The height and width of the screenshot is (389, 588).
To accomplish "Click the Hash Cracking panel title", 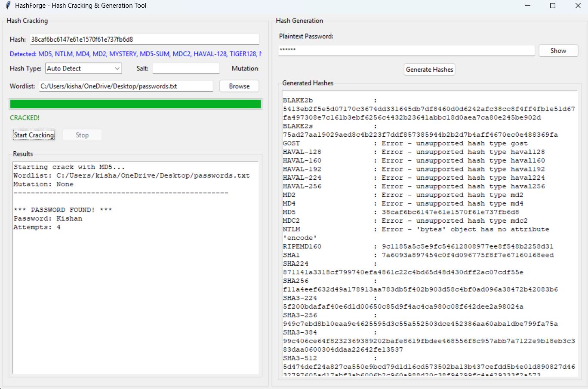I will click(x=27, y=21).
